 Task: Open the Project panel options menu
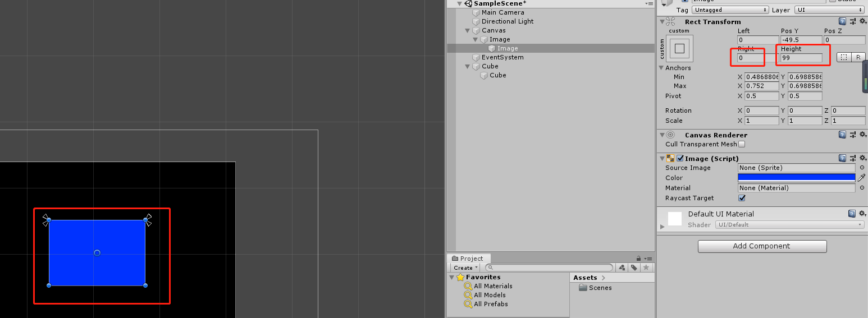pyautogui.click(x=647, y=259)
